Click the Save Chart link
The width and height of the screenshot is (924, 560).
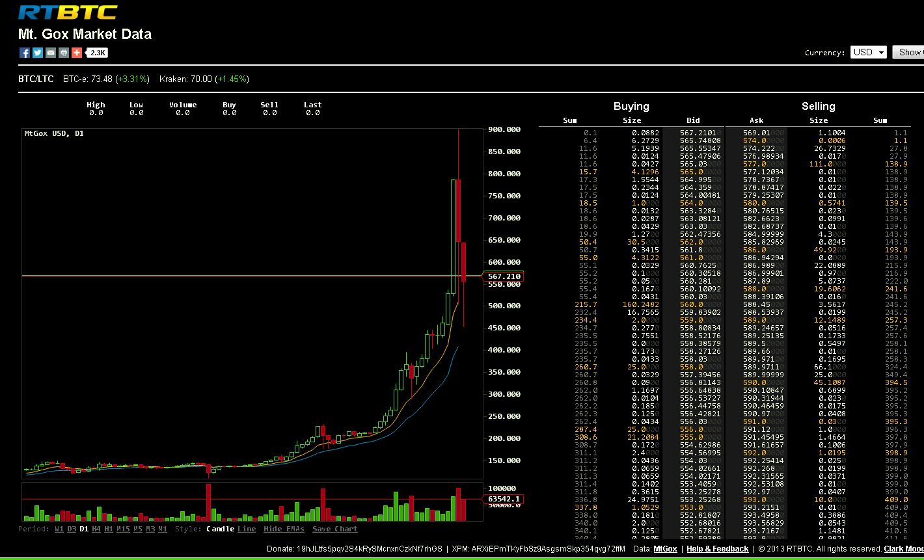tap(335, 529)
